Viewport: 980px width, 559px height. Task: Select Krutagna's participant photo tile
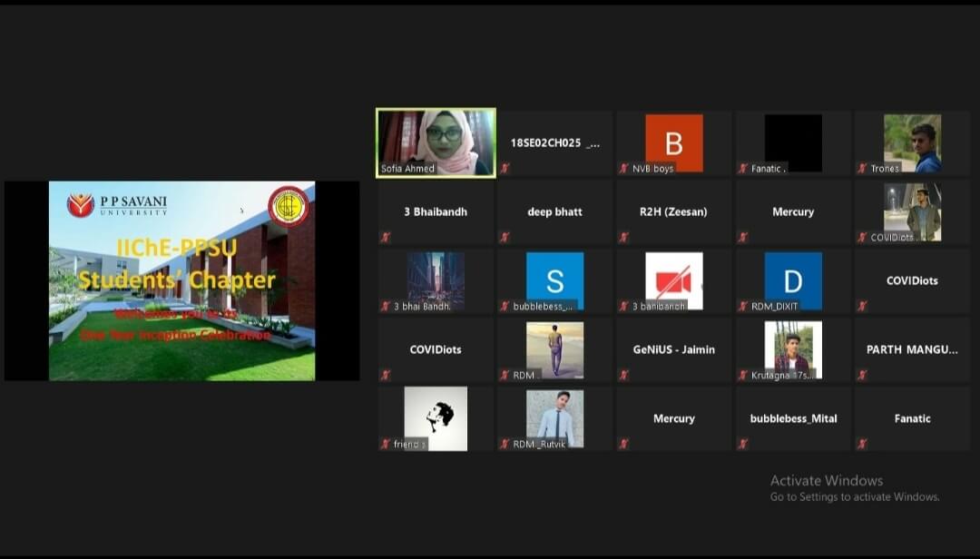point(793,349)
